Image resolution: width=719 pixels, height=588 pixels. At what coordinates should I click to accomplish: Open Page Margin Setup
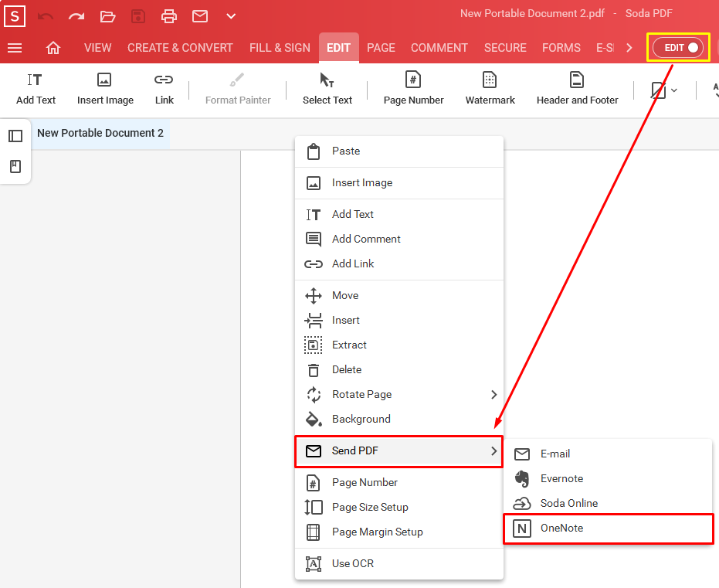click(399, 532)
